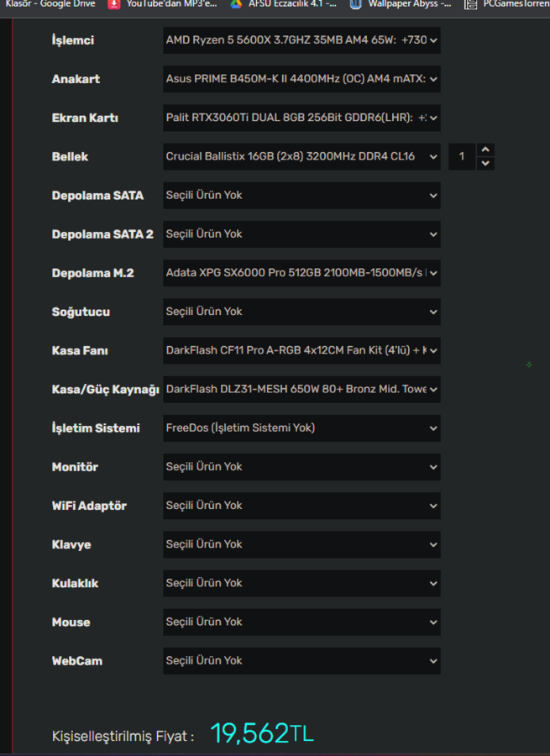Click the Bellek quantity field showing 1

[462, 157]
